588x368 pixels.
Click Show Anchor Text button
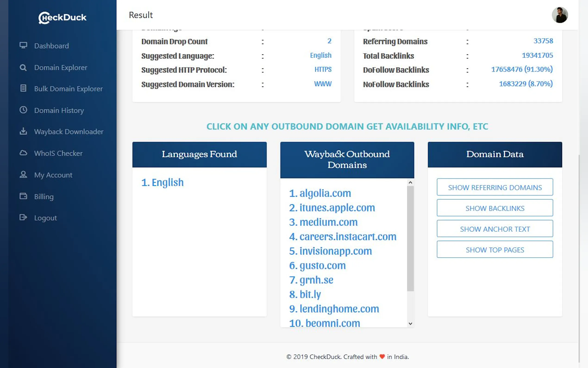coord(495,228)
